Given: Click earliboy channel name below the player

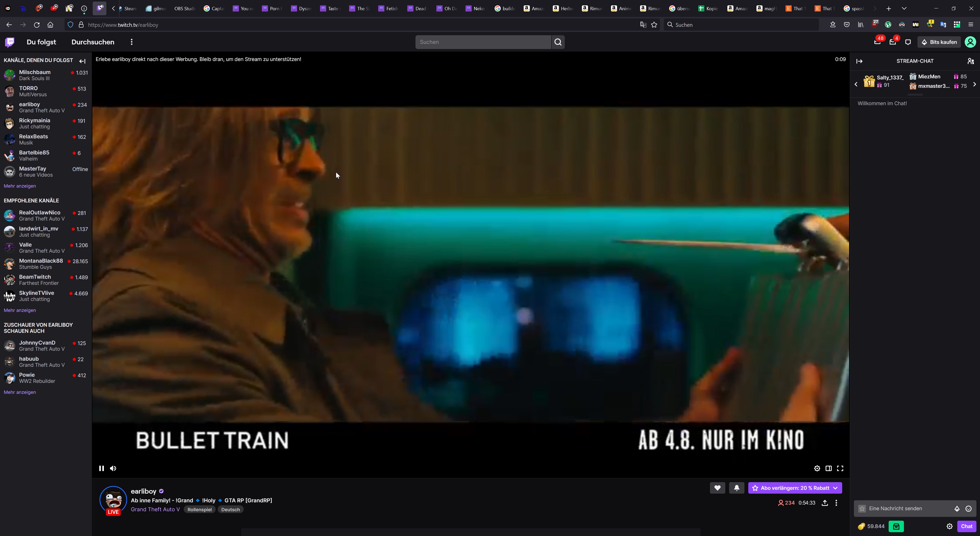Looking at the screenshot, I should pos(143,491).
